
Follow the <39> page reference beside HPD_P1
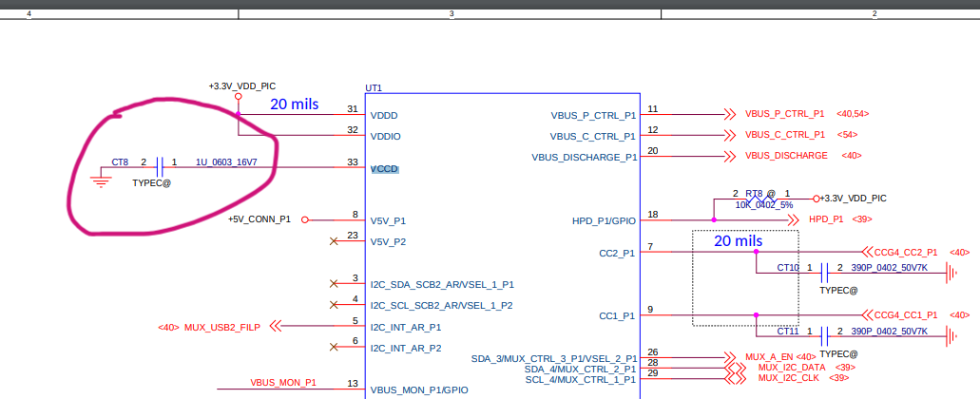tap(861, 219)
